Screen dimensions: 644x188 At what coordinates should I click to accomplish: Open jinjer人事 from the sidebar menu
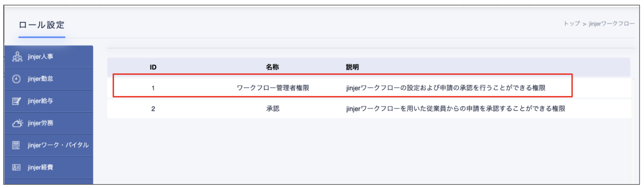pos(40,57)
